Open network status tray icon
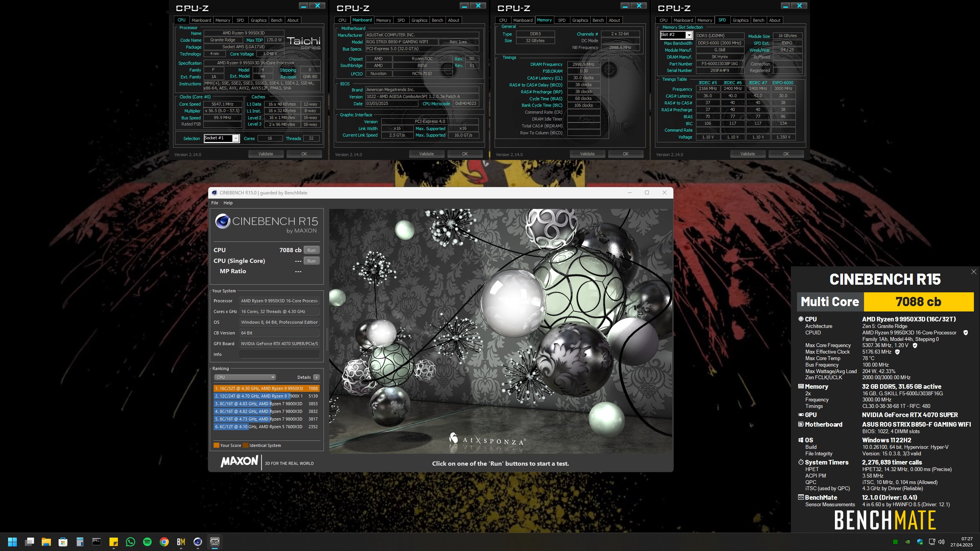The image size is (980, 551). tap(932, 542)
